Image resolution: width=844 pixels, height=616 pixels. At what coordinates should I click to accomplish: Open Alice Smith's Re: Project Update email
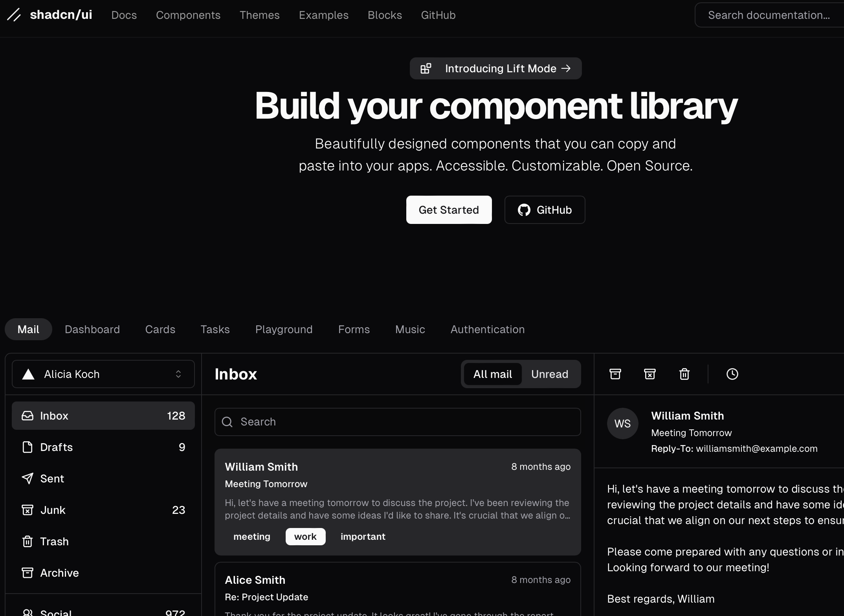[397, 589]
